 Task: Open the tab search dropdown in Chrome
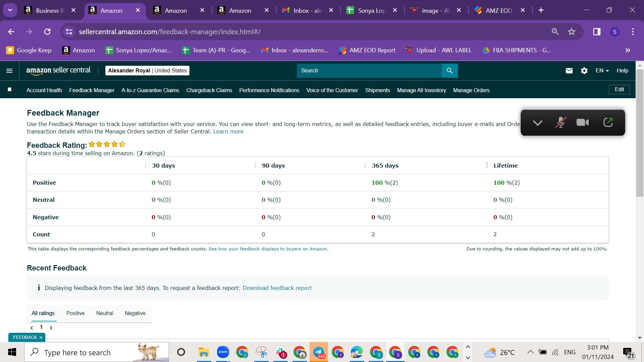pos(10,10)
